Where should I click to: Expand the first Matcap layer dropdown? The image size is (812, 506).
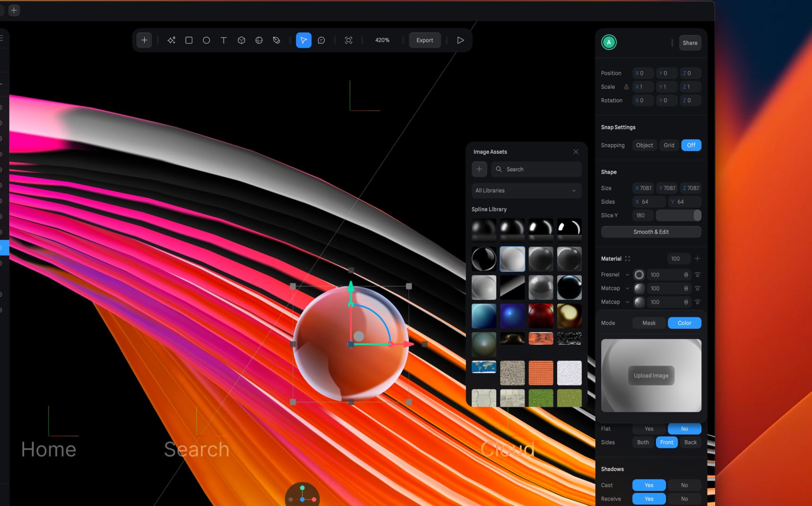(627, 288)
